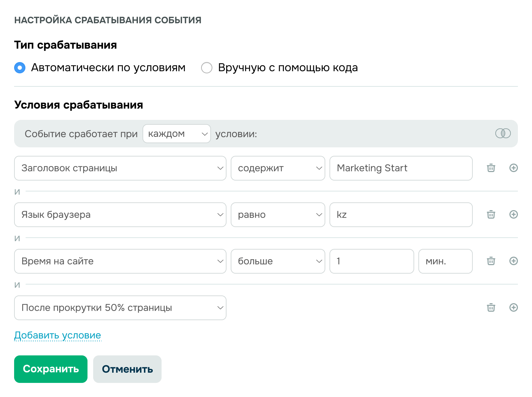532x397 pixels.
Task: Delete the scroll condition via trash icon
Action: (490, 308)
